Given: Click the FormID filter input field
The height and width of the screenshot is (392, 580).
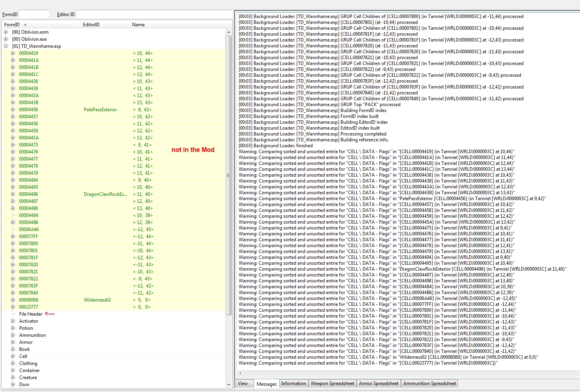Looking at the screenshot, I should pos(34,14).
